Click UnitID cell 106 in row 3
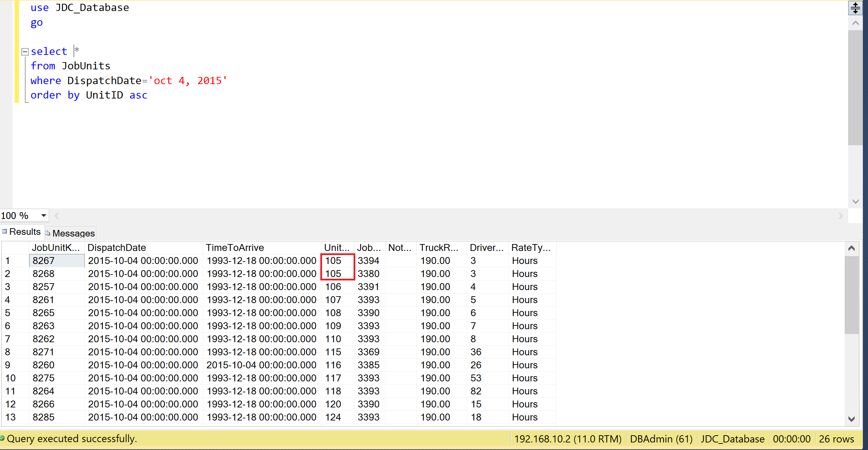Viewport: 868px width, 450px height. tap(333, 287)
